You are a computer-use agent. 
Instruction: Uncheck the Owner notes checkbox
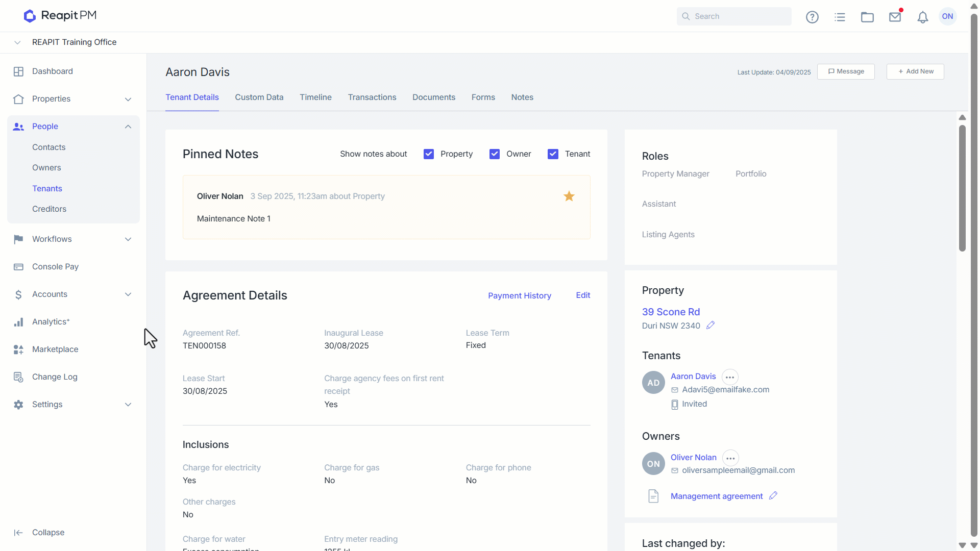[x=495, y=154]
